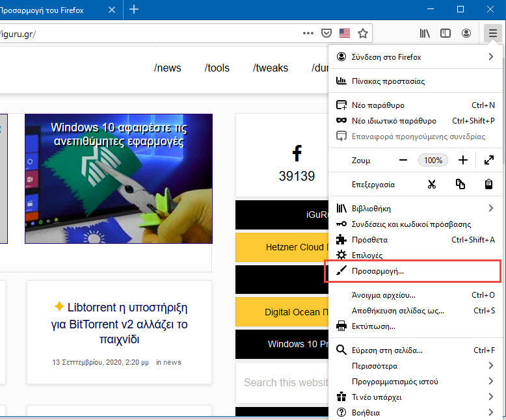
Task: Click the Firefox account avatar icon in toolbar
Action: point(466,33)
